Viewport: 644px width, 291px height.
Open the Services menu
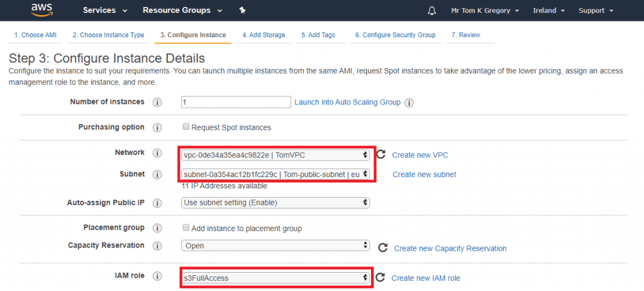pyautogui.click(x=105, y=11)
